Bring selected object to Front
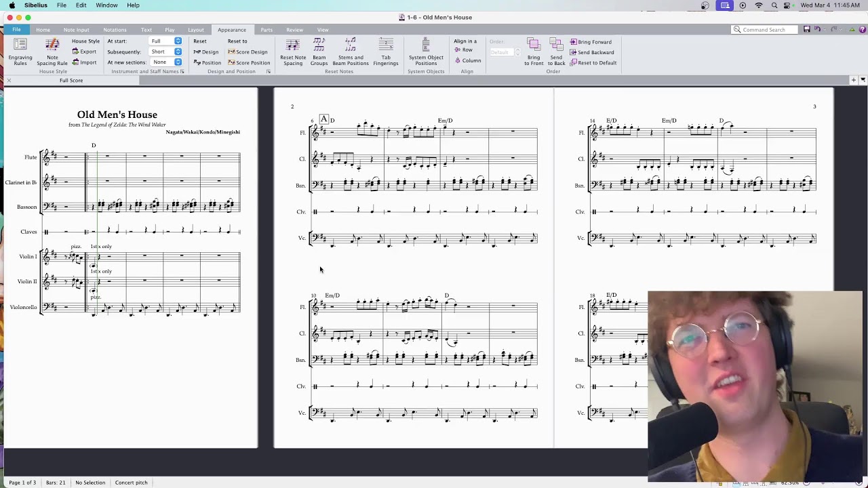868x488 pixels. tap(534, 52)
